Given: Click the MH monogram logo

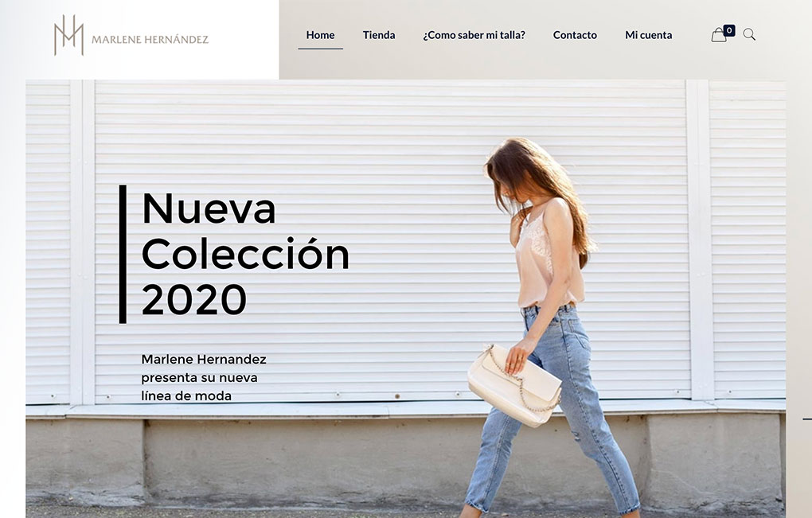Looking at the screenshot, I should pos(69,35).
